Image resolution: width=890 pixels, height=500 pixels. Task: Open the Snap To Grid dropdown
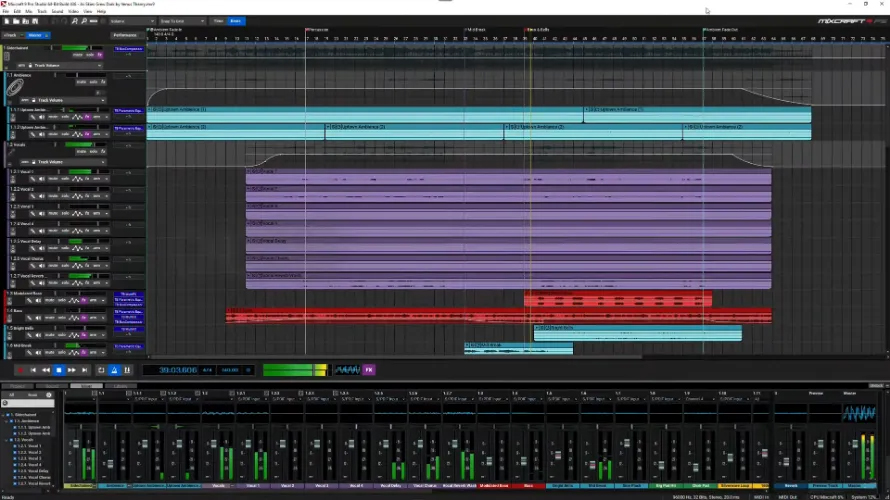tap(181, 20)
